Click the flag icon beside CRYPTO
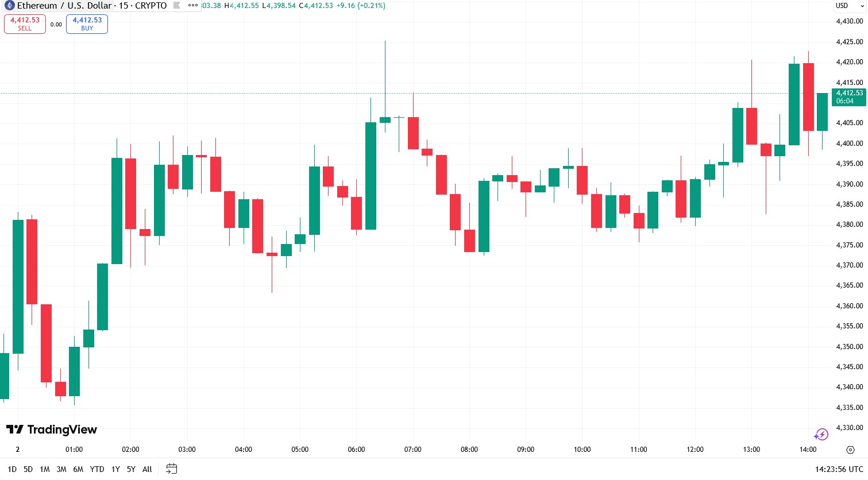 pos(177,6)
